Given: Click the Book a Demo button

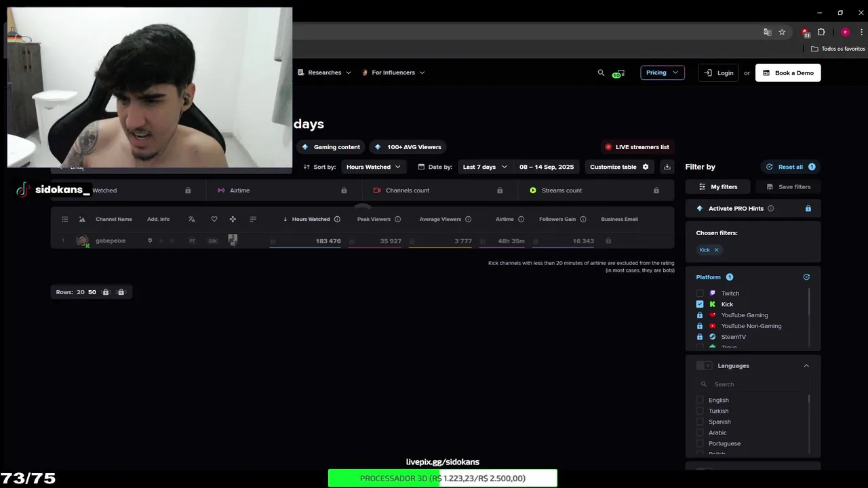Looking at the screenshot, I should [788, 73].
